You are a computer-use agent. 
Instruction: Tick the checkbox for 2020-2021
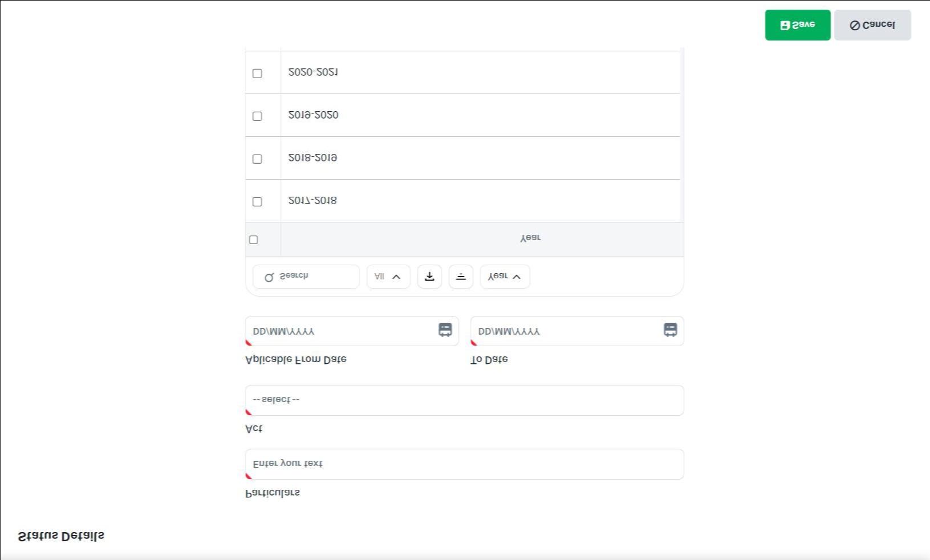(x=257, y=73)
